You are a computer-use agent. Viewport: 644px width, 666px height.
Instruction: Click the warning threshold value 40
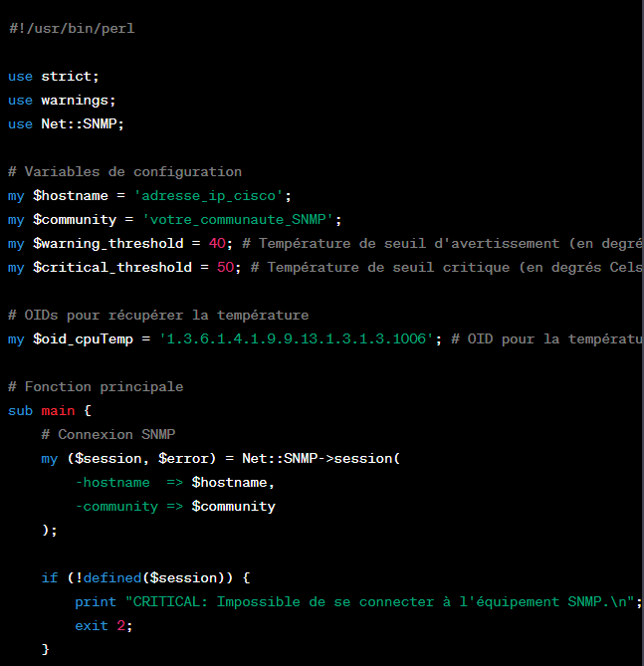click(x=217, y=243)
